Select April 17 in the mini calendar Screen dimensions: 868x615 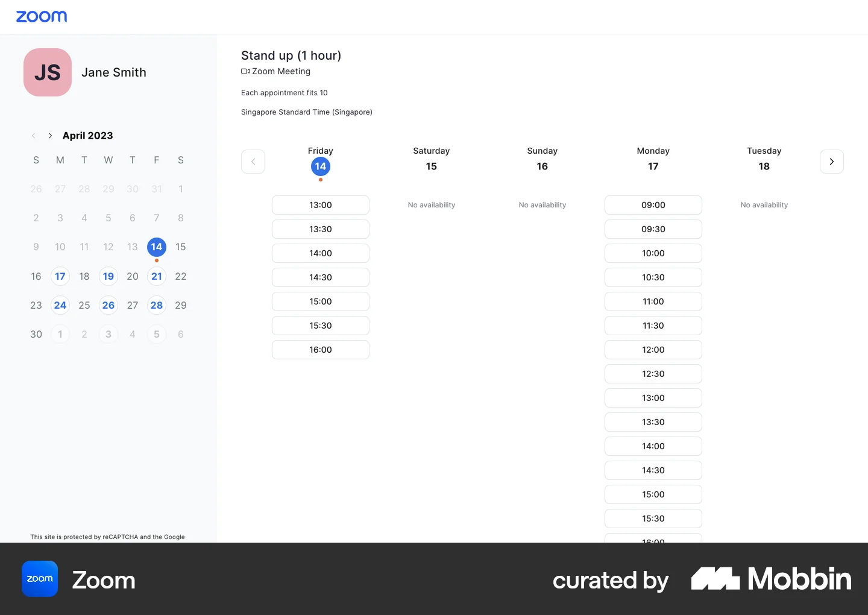click(60, 276)
